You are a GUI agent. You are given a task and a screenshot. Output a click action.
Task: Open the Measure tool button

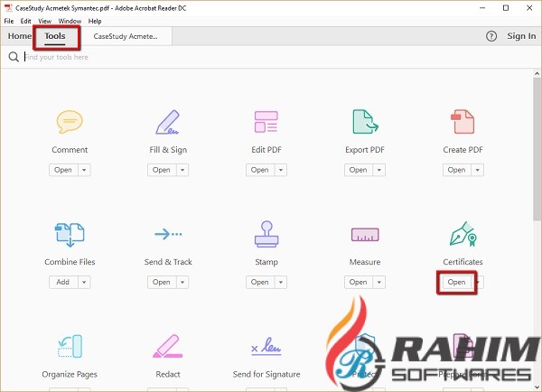[359, 282]
